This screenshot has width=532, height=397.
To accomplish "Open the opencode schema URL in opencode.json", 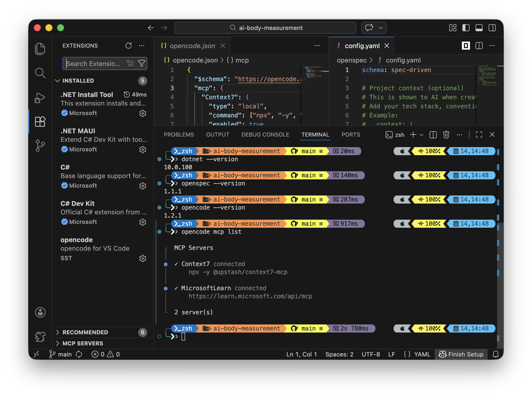I will coord(269,79).
